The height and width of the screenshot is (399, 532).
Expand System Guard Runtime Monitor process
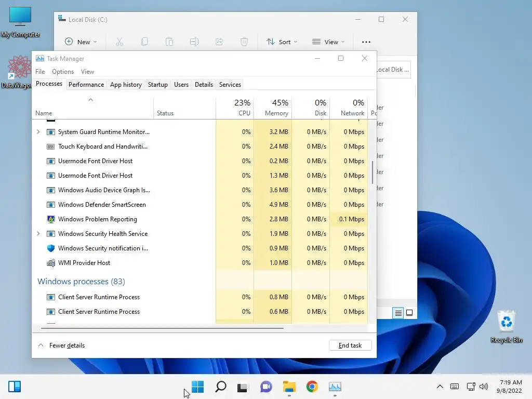click(38, 132)
